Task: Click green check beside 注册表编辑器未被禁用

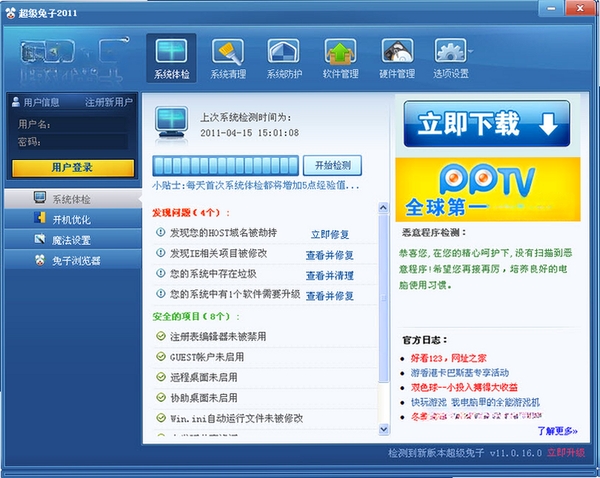Action: (x=161, y=336)
